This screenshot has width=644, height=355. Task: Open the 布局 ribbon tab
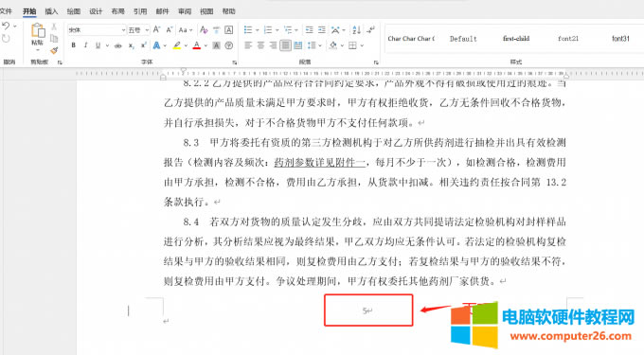(117, 11)
